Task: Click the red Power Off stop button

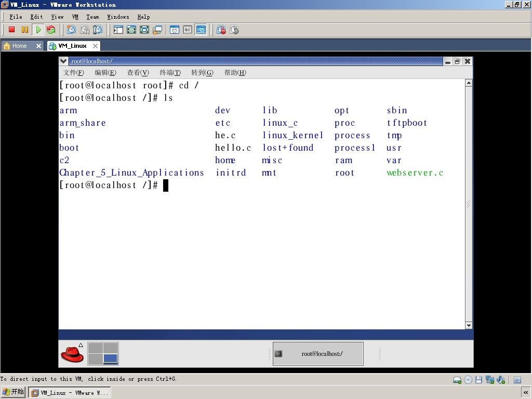Action: [11, 30]
